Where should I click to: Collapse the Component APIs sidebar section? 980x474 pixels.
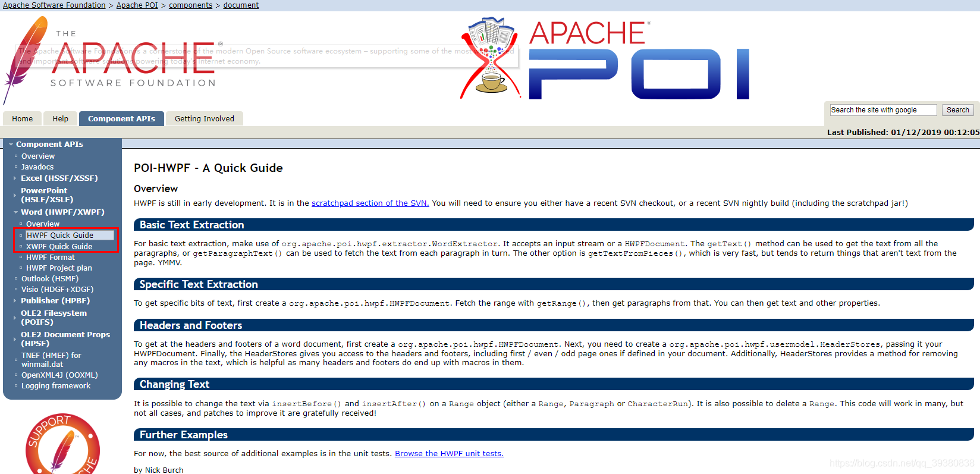(49, 144)
